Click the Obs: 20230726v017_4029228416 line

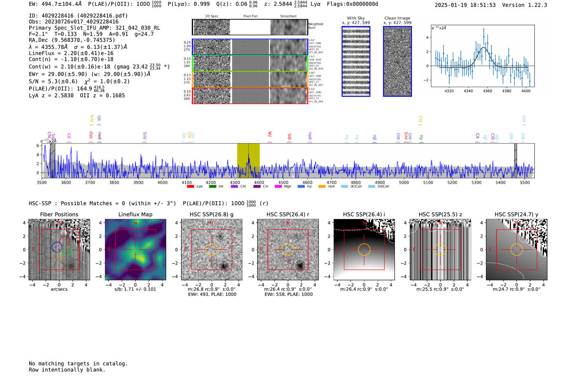tap(74, 22)
